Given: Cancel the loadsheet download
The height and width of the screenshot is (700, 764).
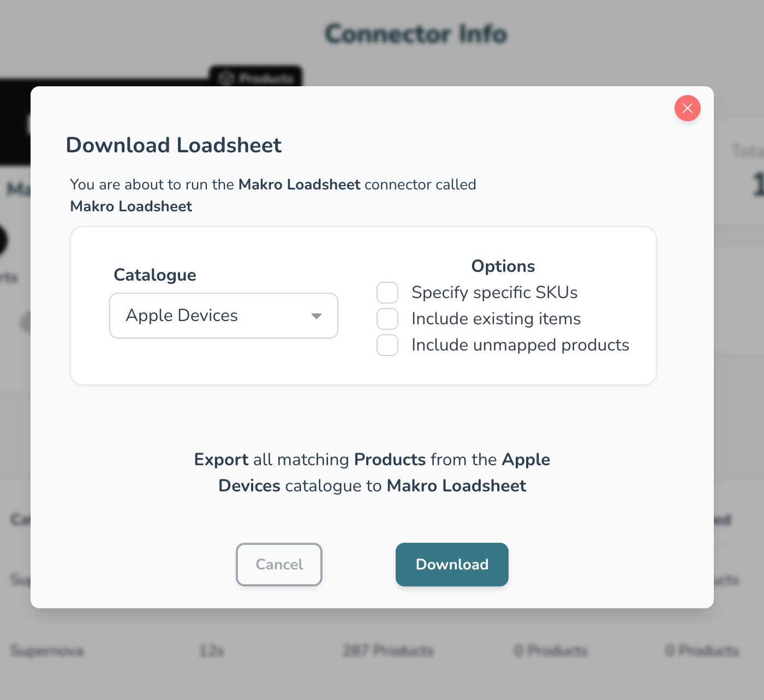Looking at the screenshot, I should click(279, 565).
